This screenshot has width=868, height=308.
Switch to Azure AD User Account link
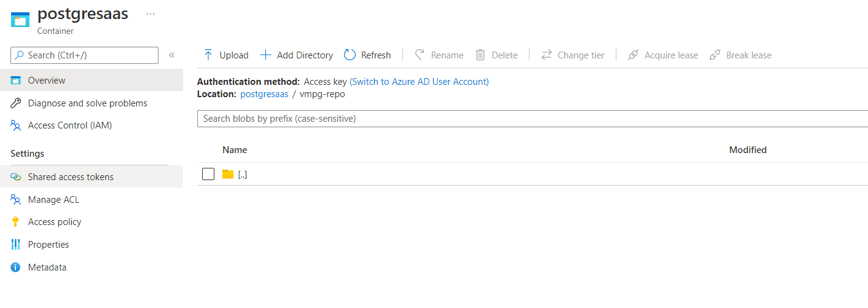419,81
